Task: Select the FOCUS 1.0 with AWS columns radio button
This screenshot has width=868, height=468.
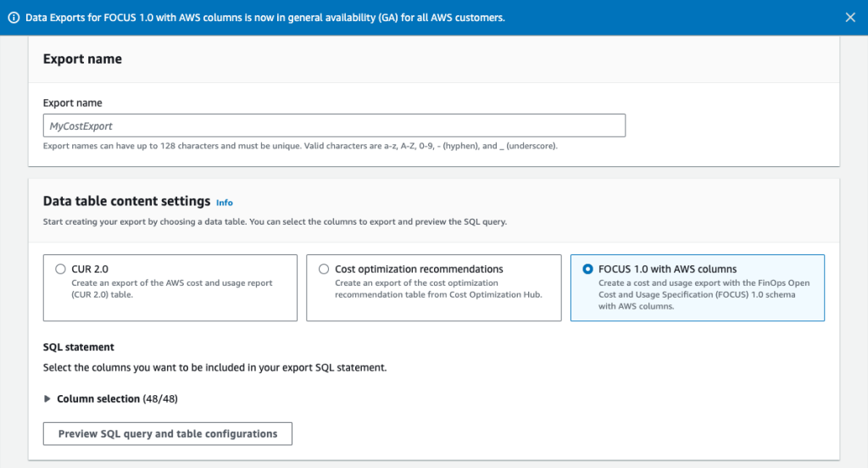Action: pyautogui.click(x=587, y=270)
